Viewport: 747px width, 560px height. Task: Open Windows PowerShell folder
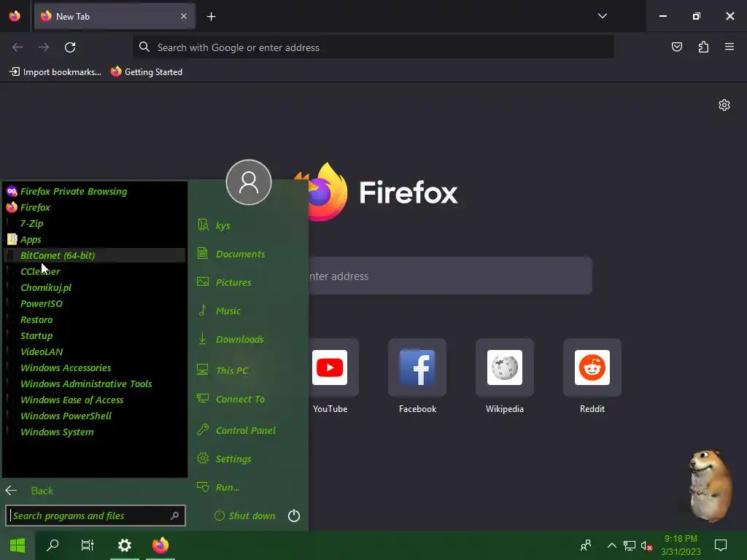click(x=96, y=416)
